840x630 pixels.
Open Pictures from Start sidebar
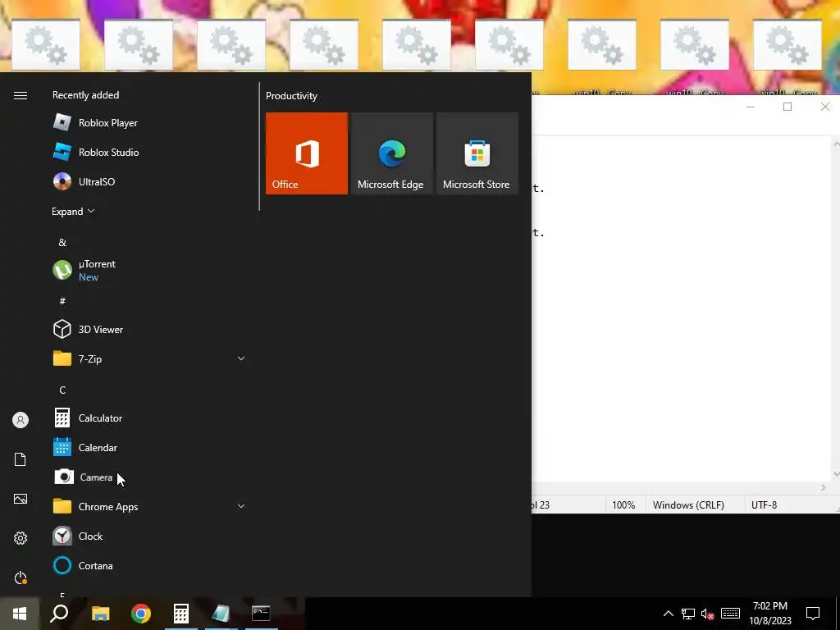click(21, 499)
